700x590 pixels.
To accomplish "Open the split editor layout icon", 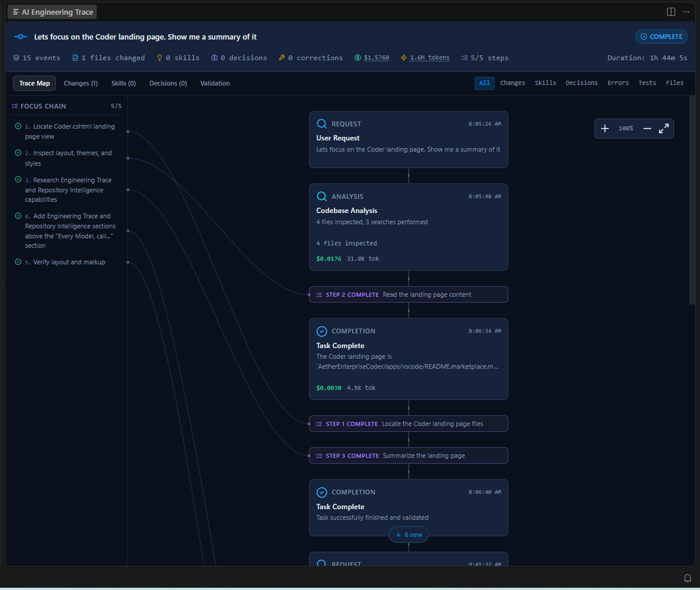I will pyautogui.click(x=671, y=12).
